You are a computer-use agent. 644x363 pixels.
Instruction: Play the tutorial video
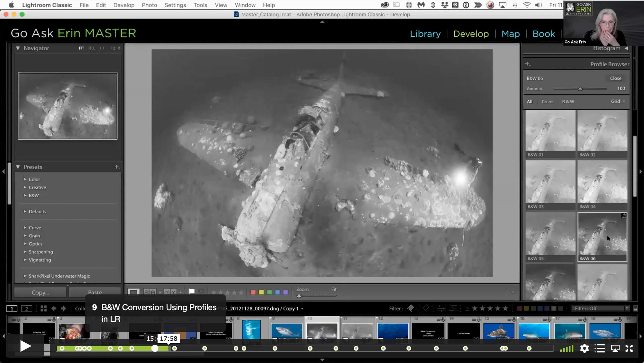tap(25, 346)
